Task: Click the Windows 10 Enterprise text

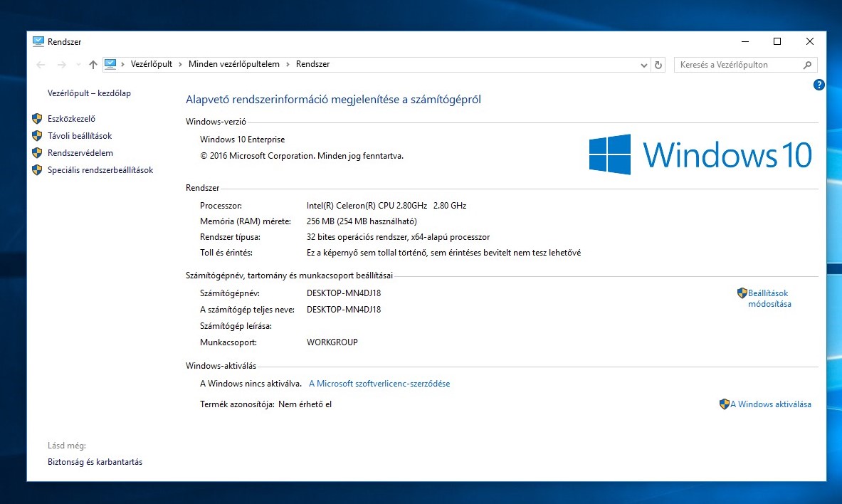Action: tap(242, 139)
